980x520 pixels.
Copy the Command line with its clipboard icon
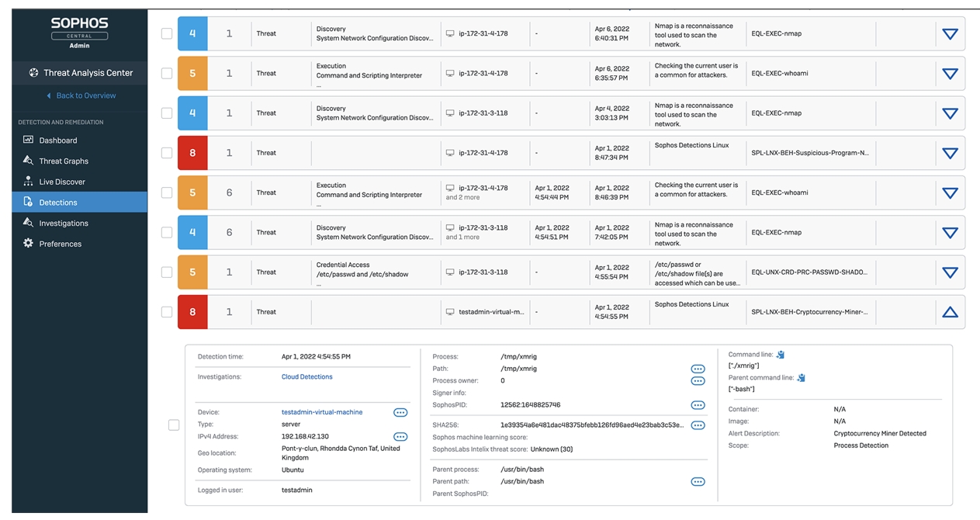click(x=781, y=355)
